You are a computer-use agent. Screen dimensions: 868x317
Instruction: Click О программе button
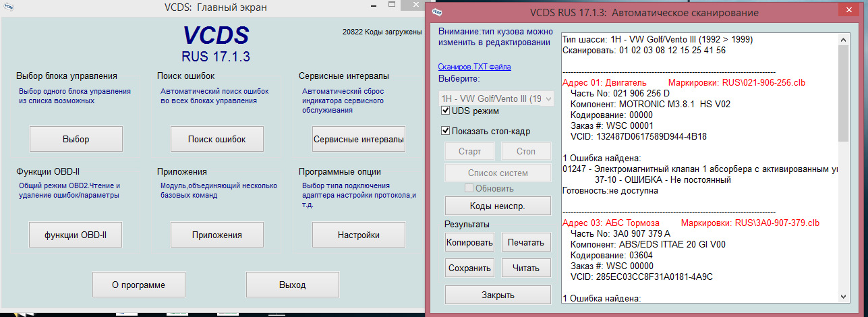tap(138, 285)
